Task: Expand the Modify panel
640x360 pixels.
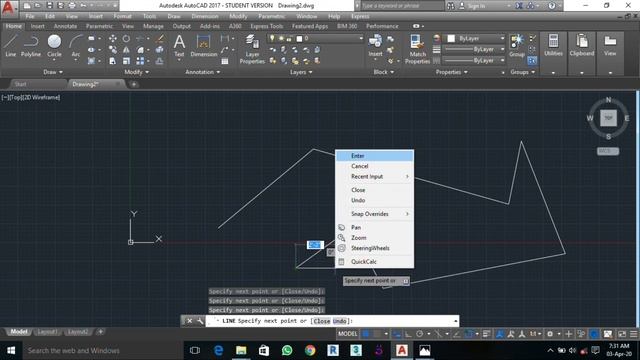Action: 136,72
